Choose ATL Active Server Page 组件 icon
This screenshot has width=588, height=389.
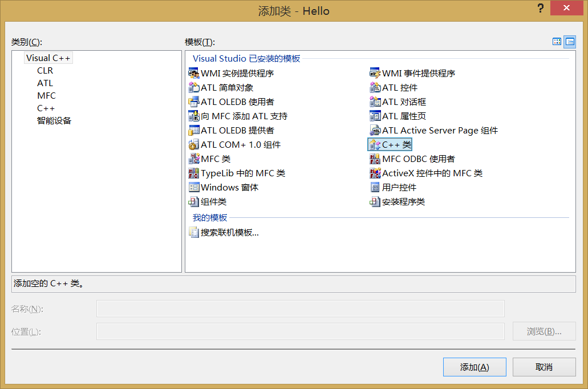[x=375, y=131]
